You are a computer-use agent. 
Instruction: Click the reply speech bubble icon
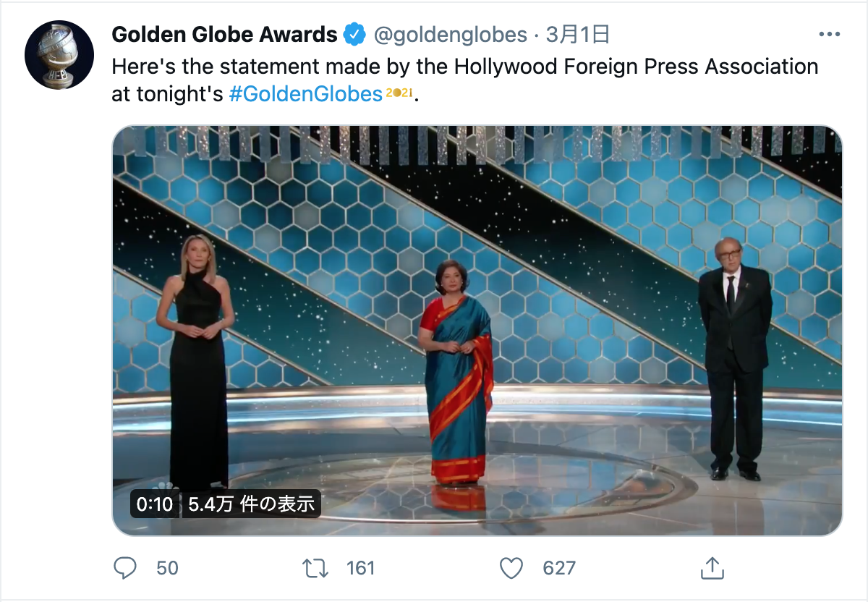(126, 568)
